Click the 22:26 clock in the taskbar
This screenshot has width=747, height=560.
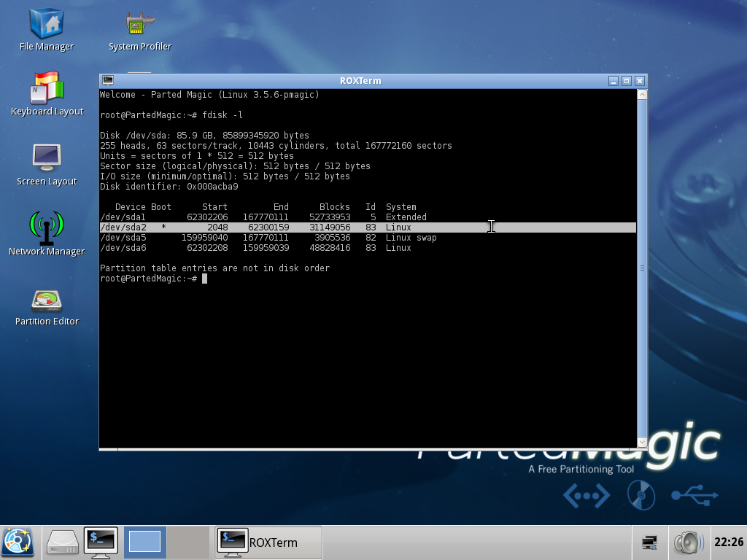(x=729, y=542)
